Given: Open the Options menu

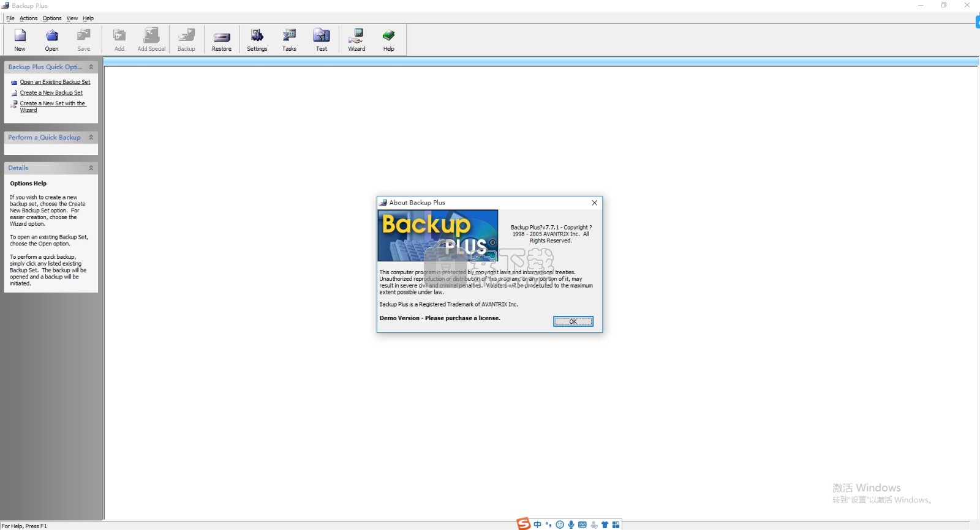Looking at the screenshot, I should click(52, 18).
